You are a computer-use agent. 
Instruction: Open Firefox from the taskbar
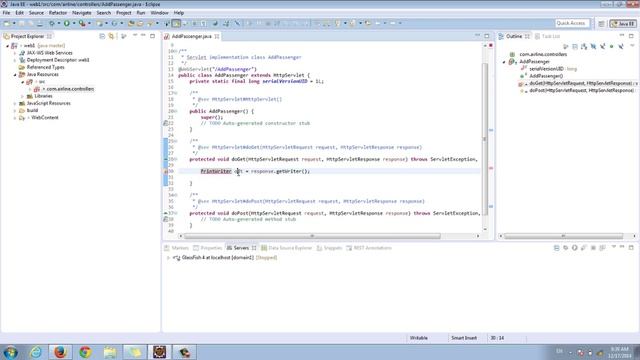click(x=60, y=352)
